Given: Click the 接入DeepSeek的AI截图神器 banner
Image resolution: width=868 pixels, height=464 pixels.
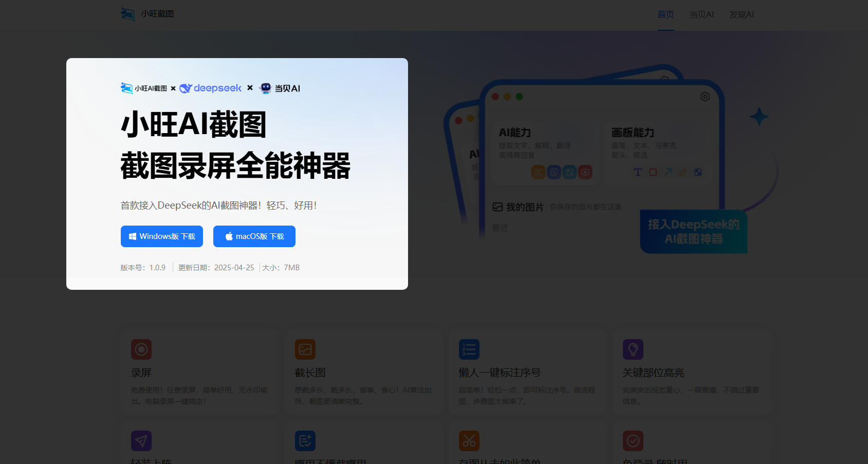Looking at the screenshot, I should point(693,232).
